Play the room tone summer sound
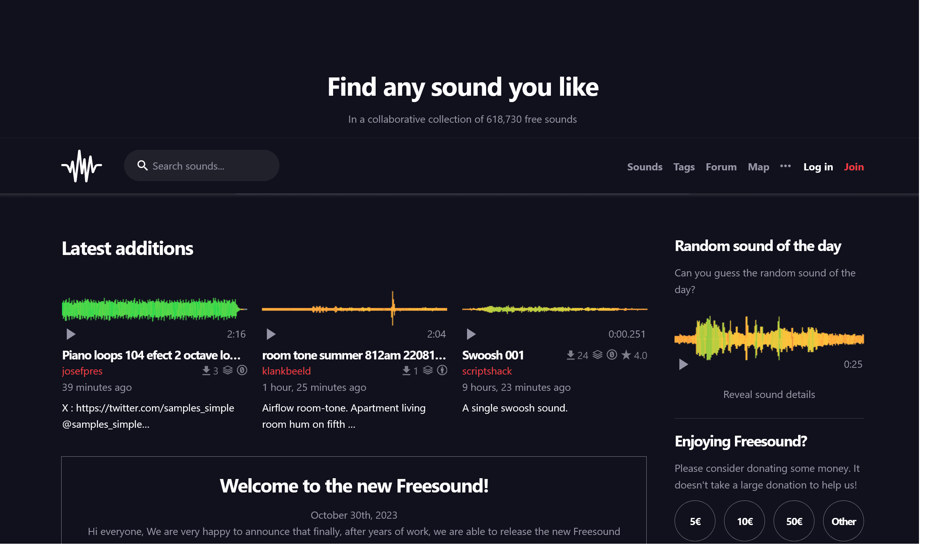 pyautogui.click(x=271, y=334)
